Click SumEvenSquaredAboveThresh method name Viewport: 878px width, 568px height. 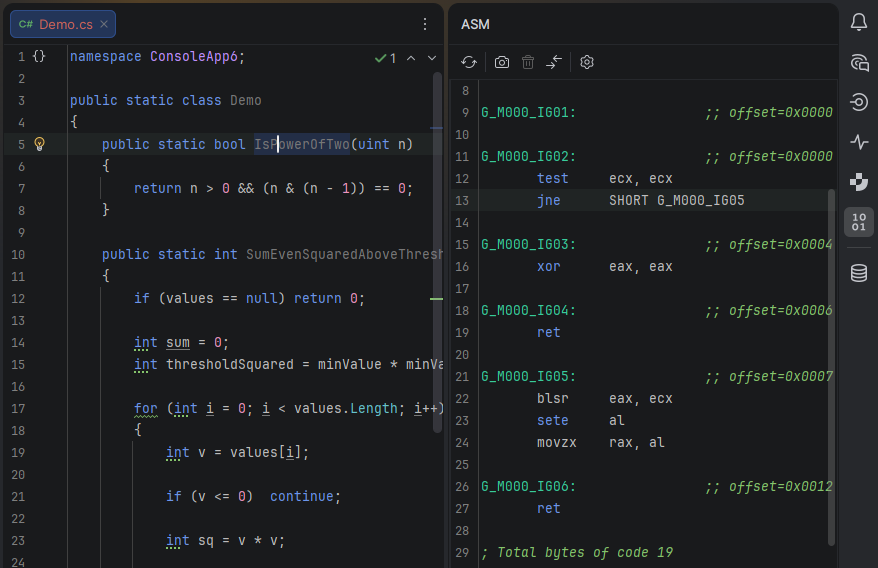tap(344, 255)
